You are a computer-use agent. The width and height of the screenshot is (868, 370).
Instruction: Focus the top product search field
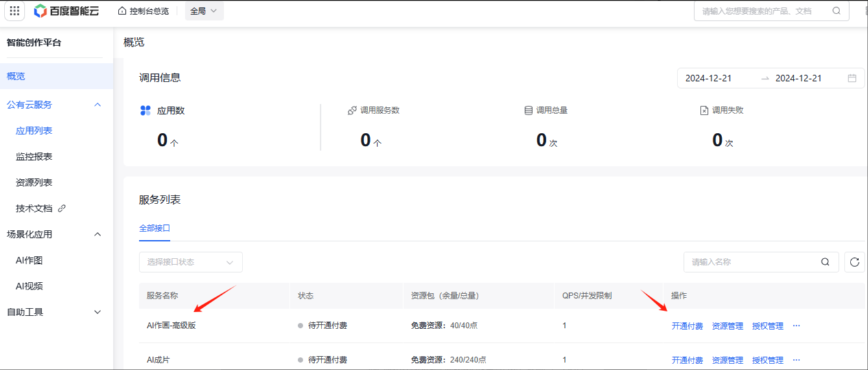(771, 11)
